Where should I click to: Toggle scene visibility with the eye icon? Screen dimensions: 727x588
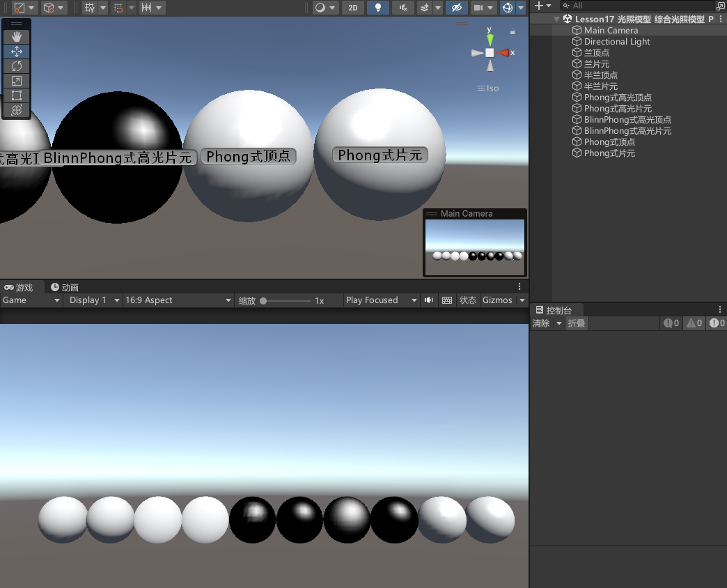pyautogui.click(x=456, y=8)
